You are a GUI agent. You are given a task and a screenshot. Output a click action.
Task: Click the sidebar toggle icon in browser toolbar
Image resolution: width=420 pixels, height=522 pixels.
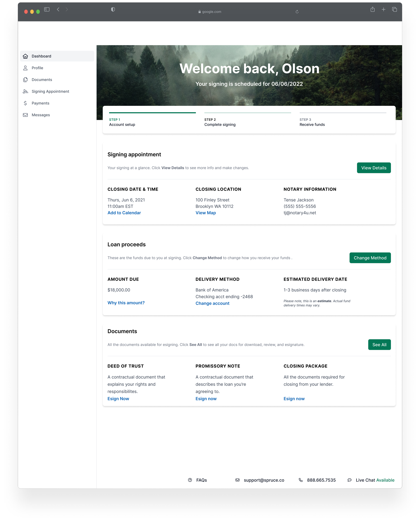click(x=47, y=9)
